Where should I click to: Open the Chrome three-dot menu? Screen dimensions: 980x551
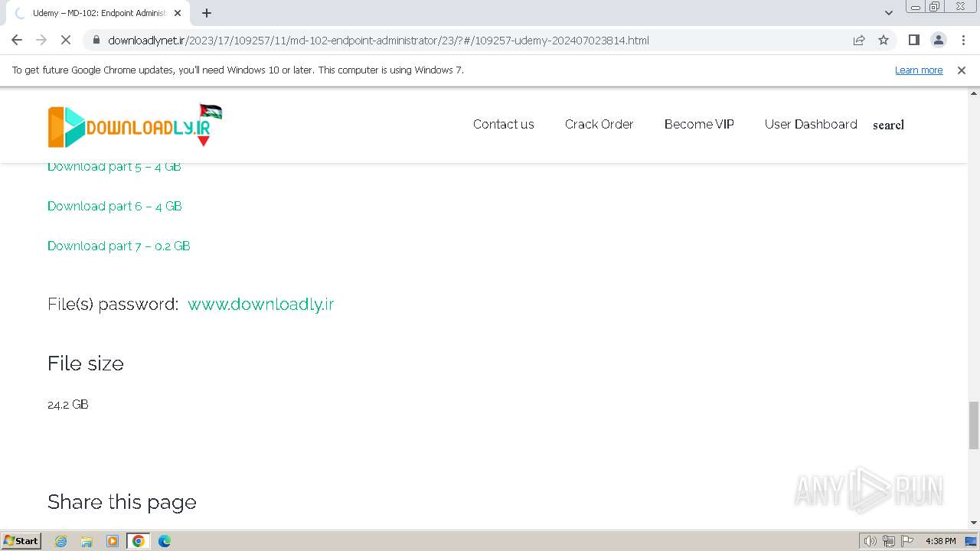(x=962, y=40)
